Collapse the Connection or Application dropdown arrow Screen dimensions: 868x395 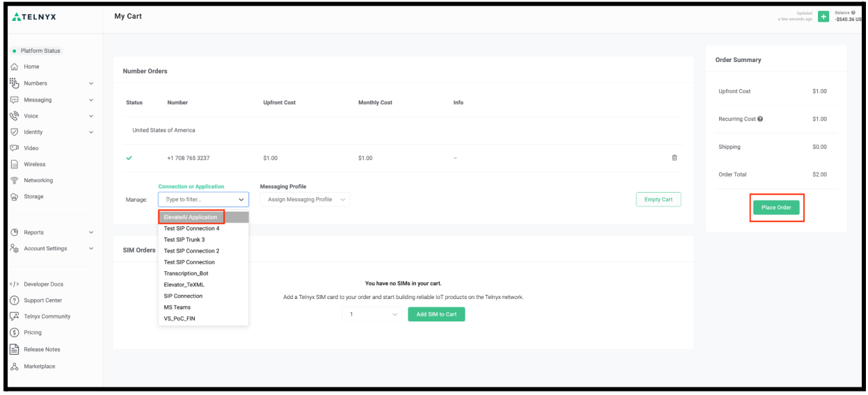point(241,200)
